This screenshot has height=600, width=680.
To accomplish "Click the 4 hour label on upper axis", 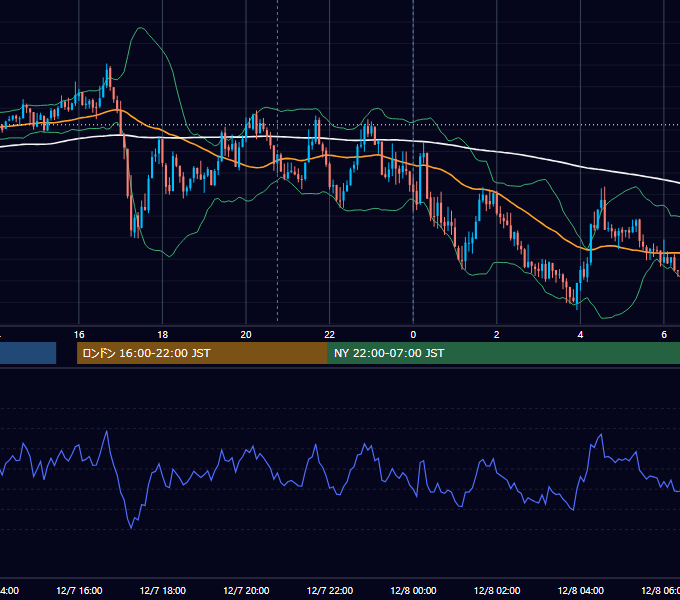I will coord(580,335).
